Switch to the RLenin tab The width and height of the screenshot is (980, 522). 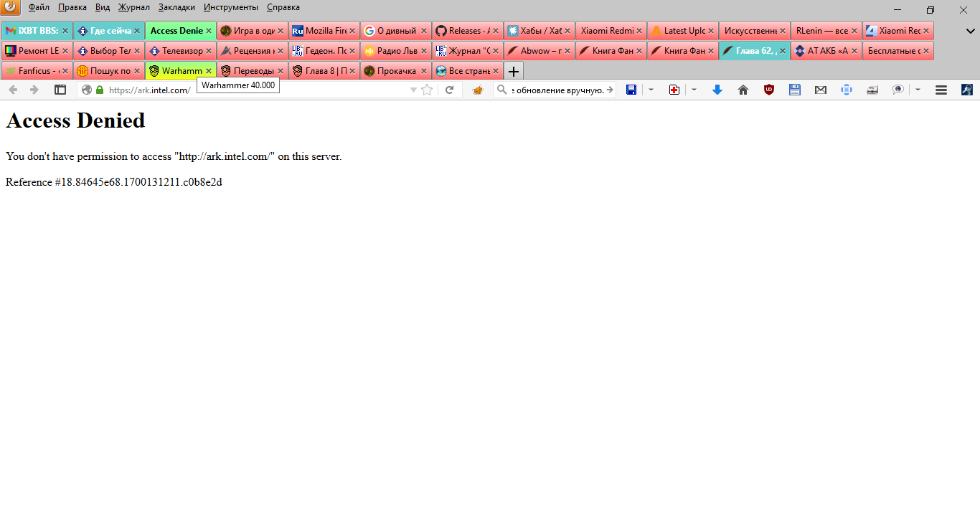coord(826,31)
